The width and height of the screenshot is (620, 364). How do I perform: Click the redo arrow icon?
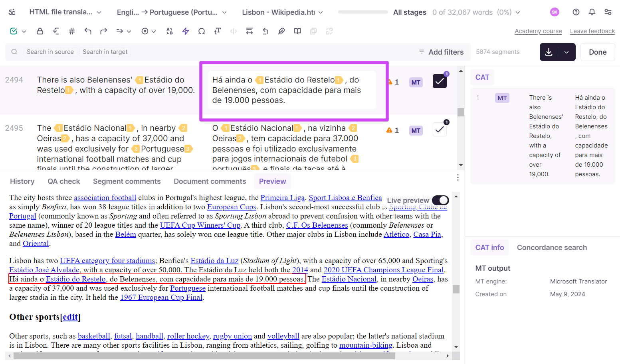click(x=104, y=31)
